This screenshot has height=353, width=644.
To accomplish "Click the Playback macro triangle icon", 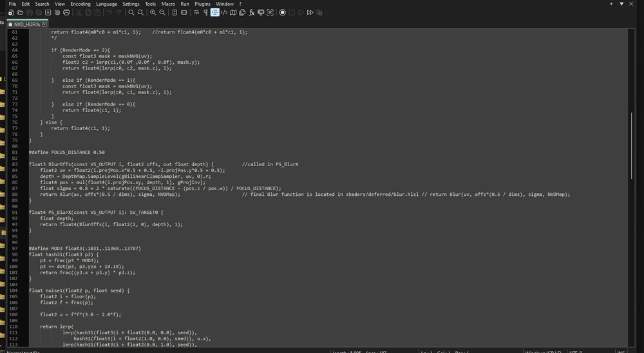I will pyautogui.click(x=301, y=13).
